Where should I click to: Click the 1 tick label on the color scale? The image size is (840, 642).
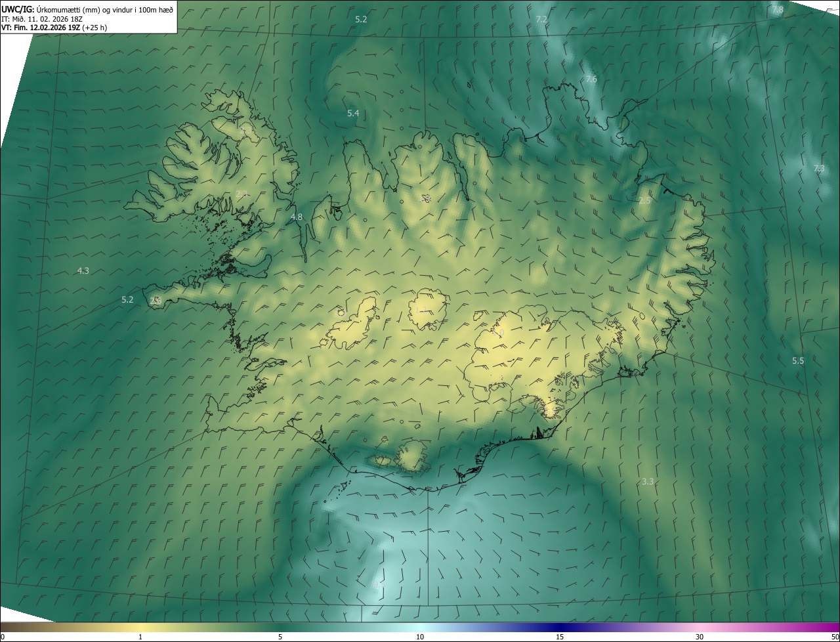tap(140, 637)
